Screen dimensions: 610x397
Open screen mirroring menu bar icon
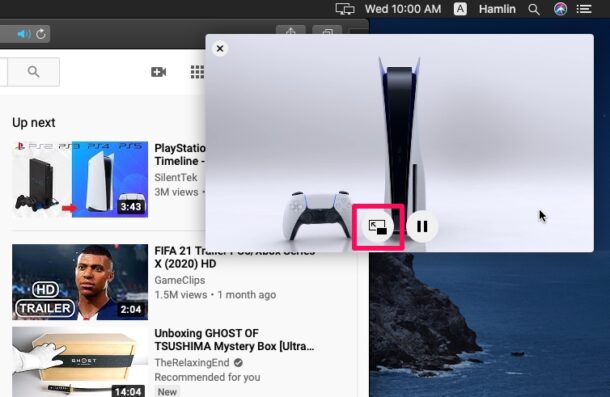click(345, 9)
